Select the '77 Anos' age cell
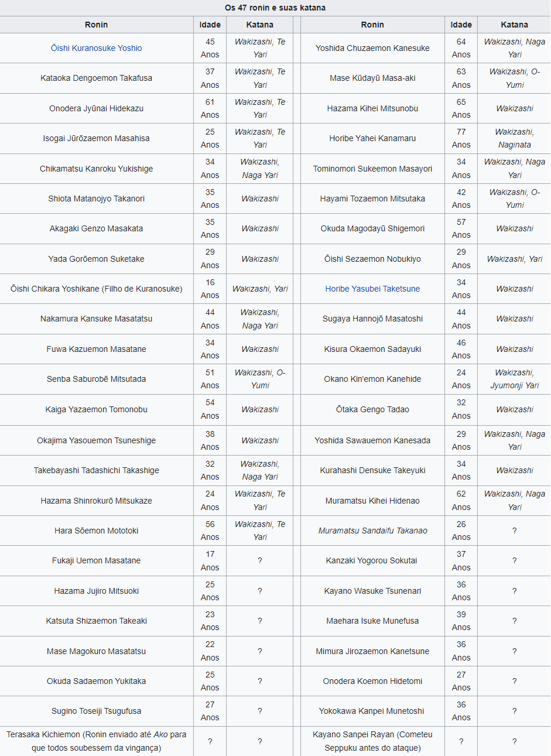 461,138
